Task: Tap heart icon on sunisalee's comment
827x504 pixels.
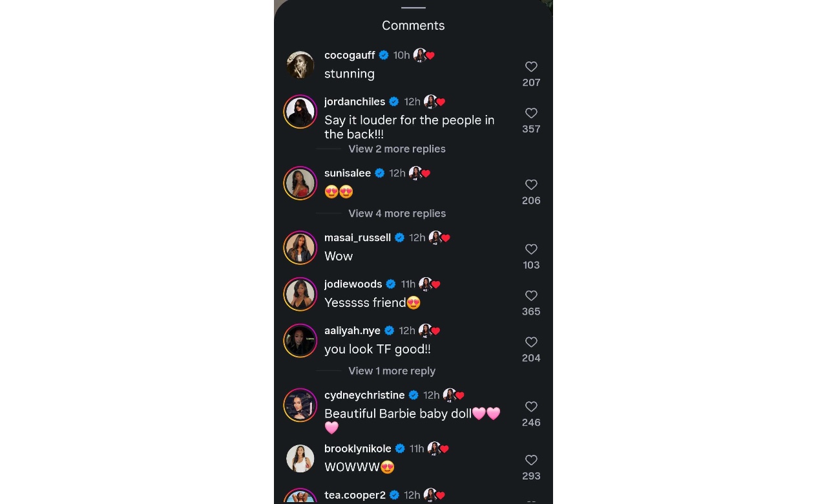Action: click(x=531, y=185)
